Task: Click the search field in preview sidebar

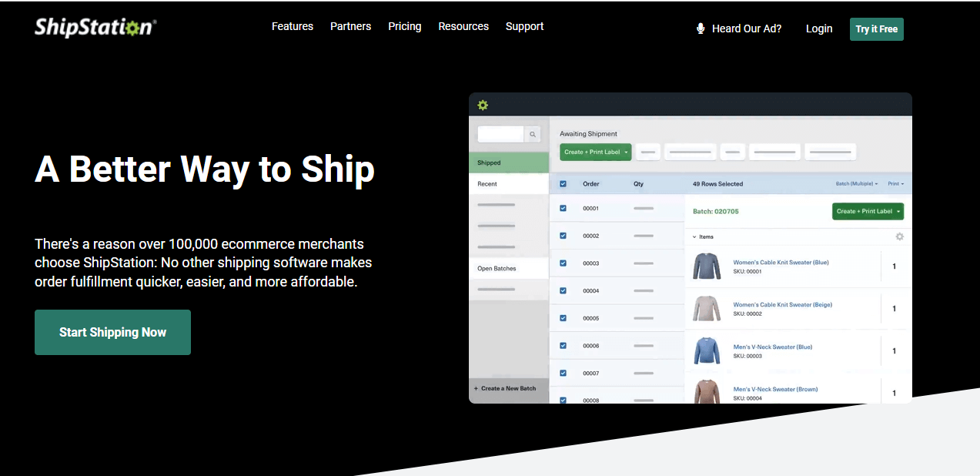Action: tap(500, 135)
